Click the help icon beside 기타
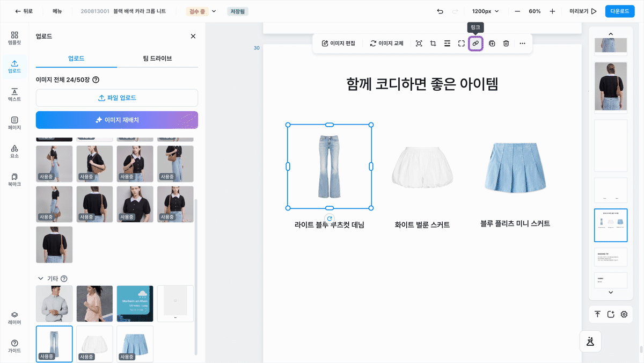This screenshot has width=644, height=363. pos(64,279)
